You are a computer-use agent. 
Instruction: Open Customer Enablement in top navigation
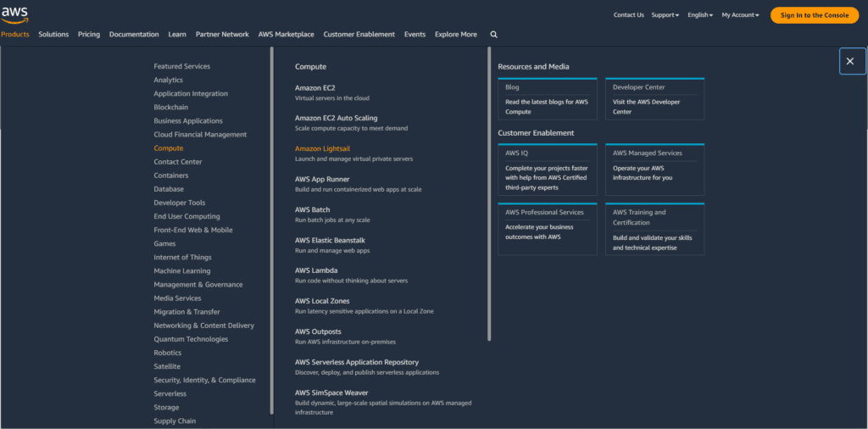pyautogui.click(x=359, y=34)
